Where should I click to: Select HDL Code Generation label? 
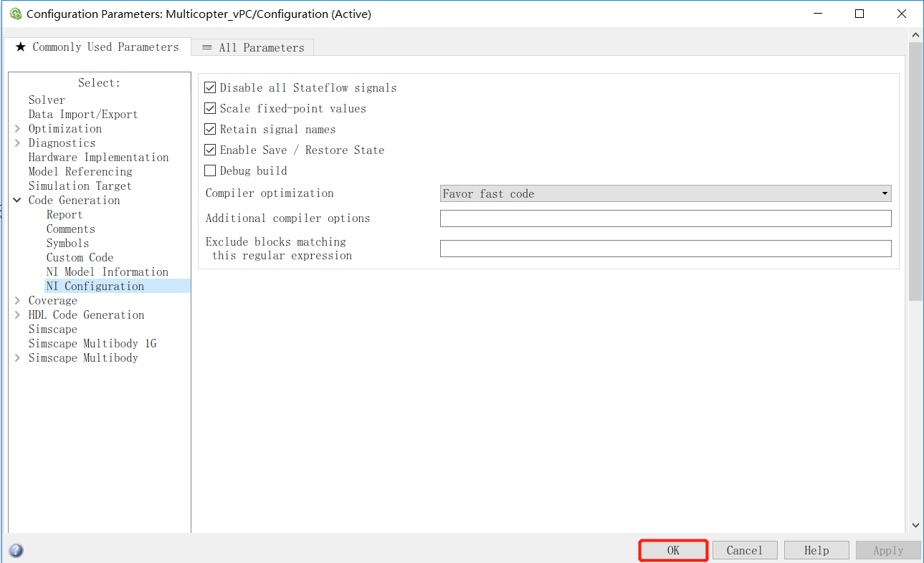[x=87, y=315]
